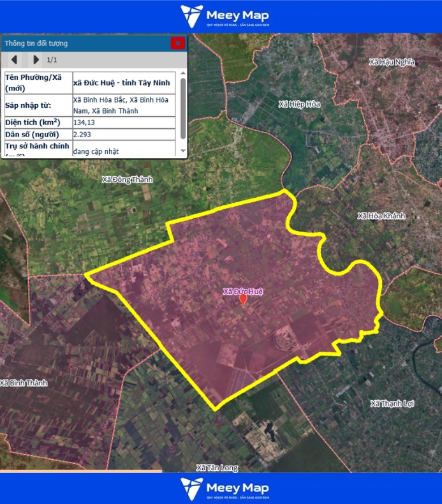The image size is (442, 504).
Task: Click the Xã Tân Long map label
Action: tap(217, 468)
